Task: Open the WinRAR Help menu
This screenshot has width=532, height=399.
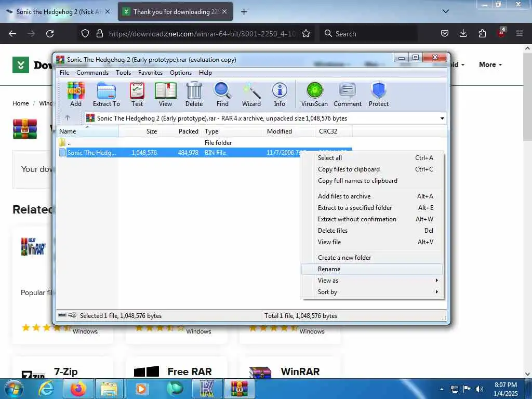Action: point(205,73)
